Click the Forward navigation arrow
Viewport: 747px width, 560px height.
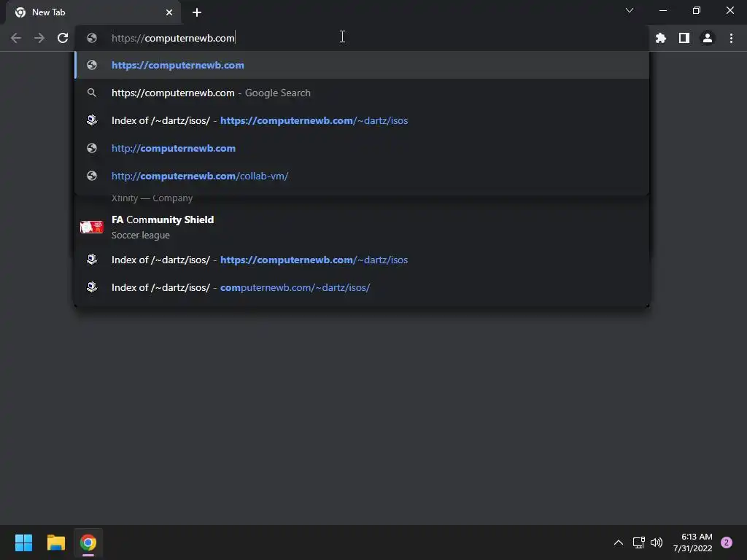tap(39, 38)
